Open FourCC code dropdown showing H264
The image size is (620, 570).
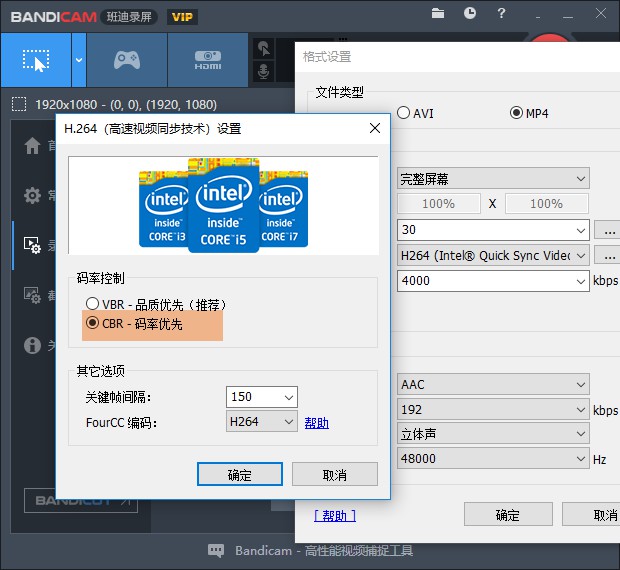(262, 421)
